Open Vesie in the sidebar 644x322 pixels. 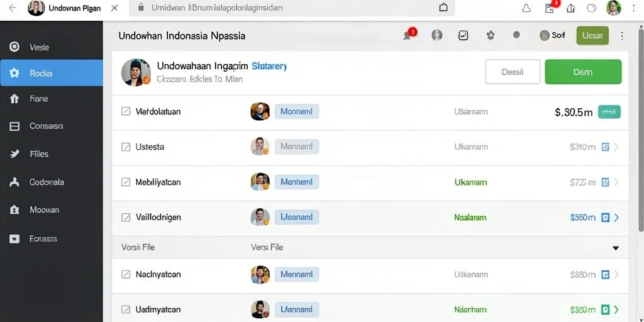pyautogui.click(x=52, y=47)
